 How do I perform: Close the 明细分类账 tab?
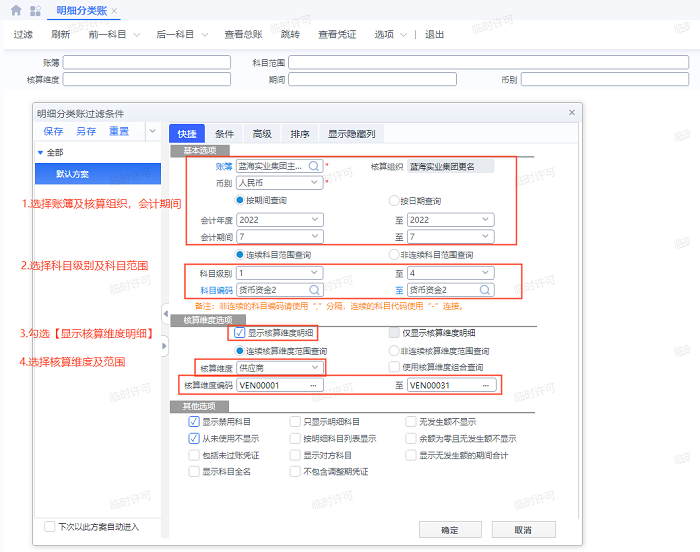pyautogui.click(x=114, y=10)
